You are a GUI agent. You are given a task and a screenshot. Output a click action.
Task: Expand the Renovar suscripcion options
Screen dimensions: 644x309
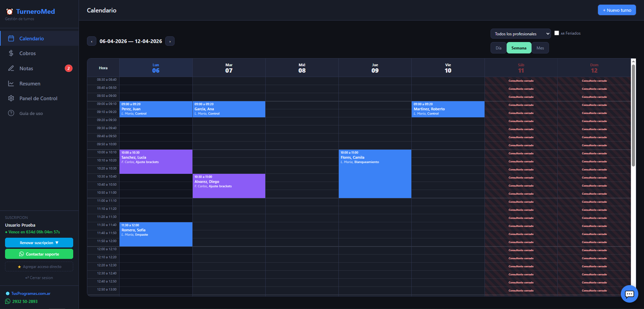39,242
